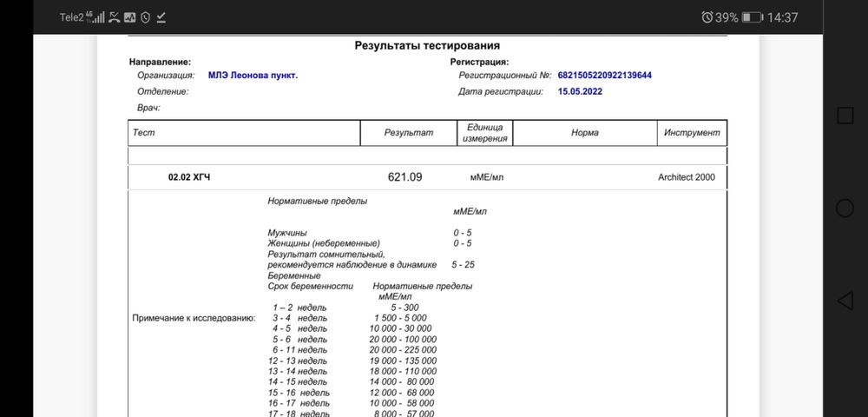Image resolution: width=868 pixels, height=417 pixels.
Task: Select the Женщины (небеременные) label
Action: (324, 243)
